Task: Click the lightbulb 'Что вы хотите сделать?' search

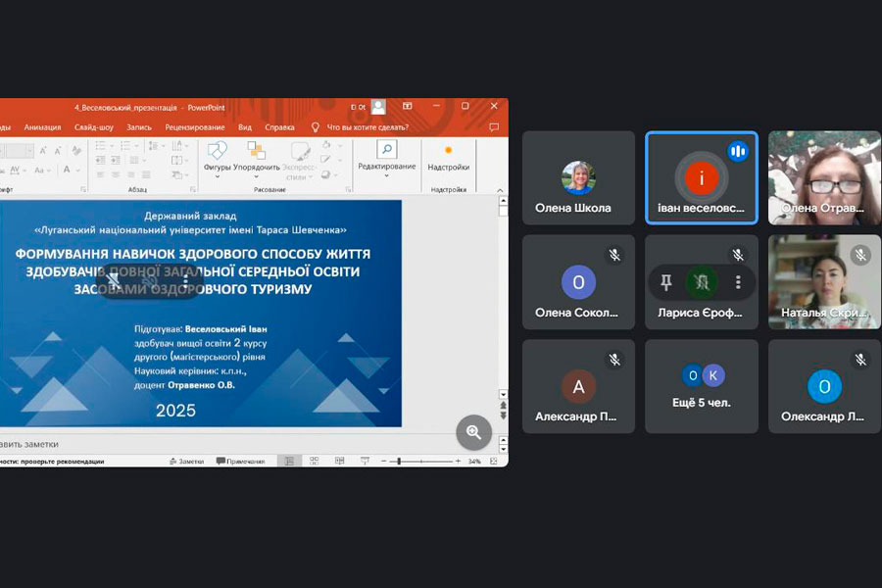Action: [x=361, y=127]
